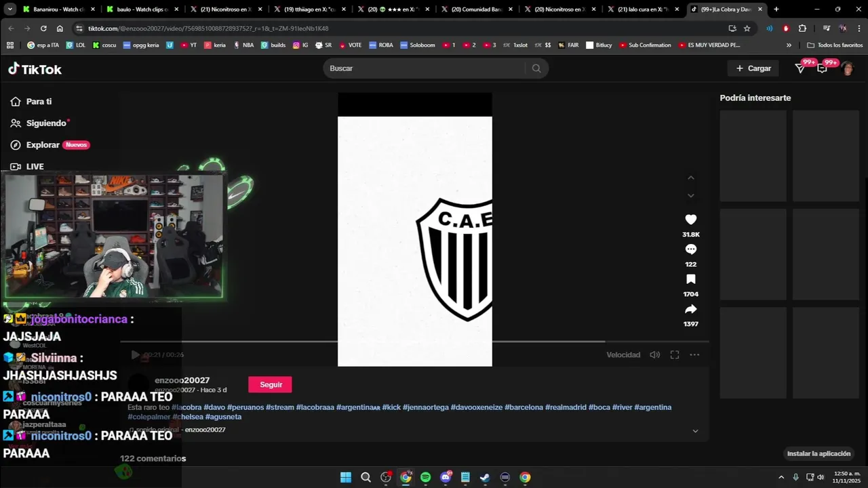The image size is (868, 488).
Task: Open the Bitlucy bookmark
Action: [599, 45]
